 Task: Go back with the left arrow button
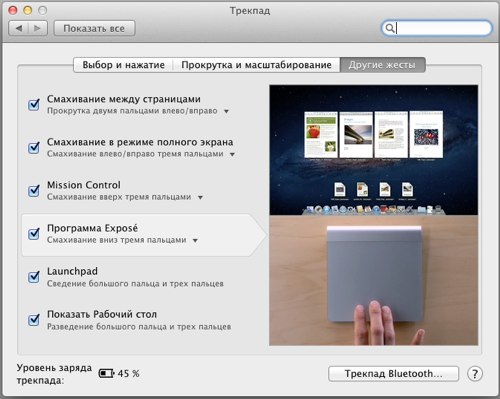point(19,28)
